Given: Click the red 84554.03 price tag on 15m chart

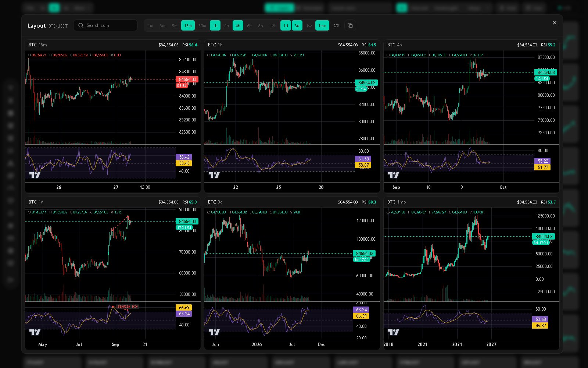Looking at the screenshot, I should coord(187,79).
